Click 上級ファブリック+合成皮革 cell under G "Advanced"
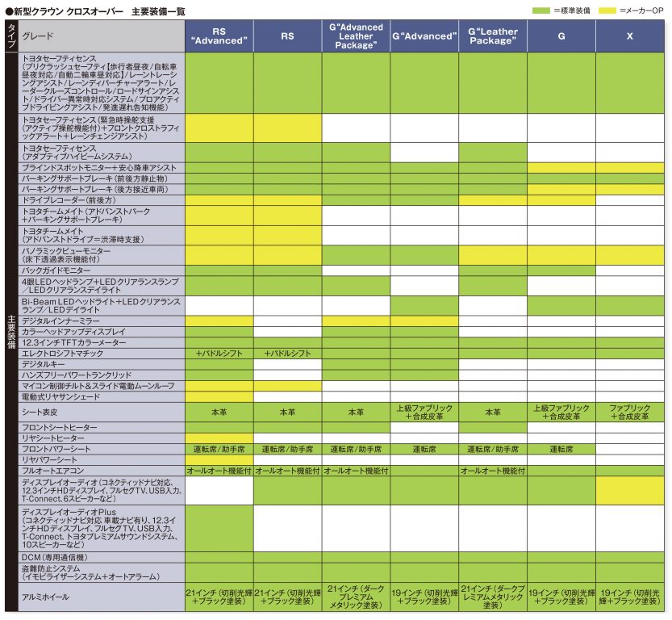Viewport: 672px width, 620px height. [424, 412]
